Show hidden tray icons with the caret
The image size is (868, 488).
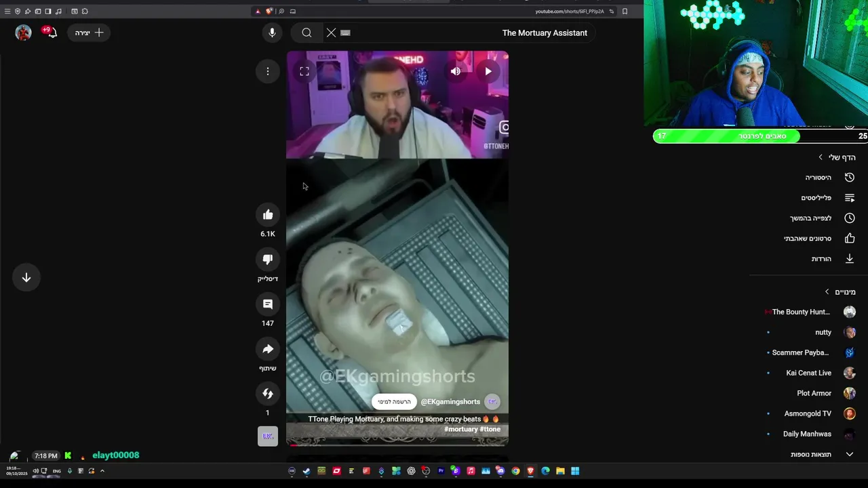[x=102, y=471]
